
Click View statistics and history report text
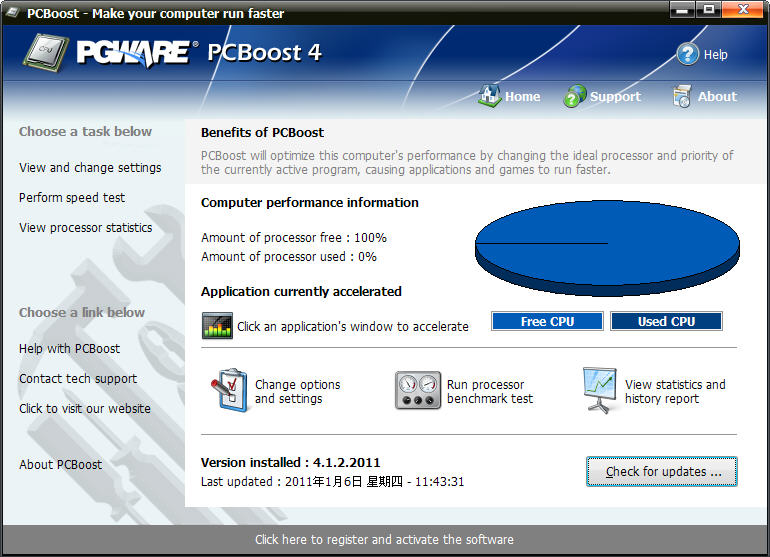point(675,391)
